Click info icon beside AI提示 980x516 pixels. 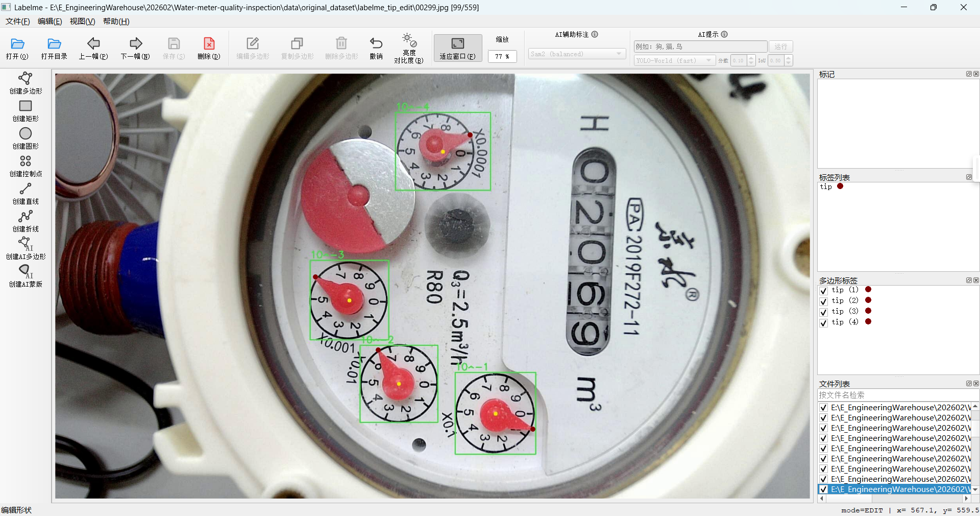point(724,34)
